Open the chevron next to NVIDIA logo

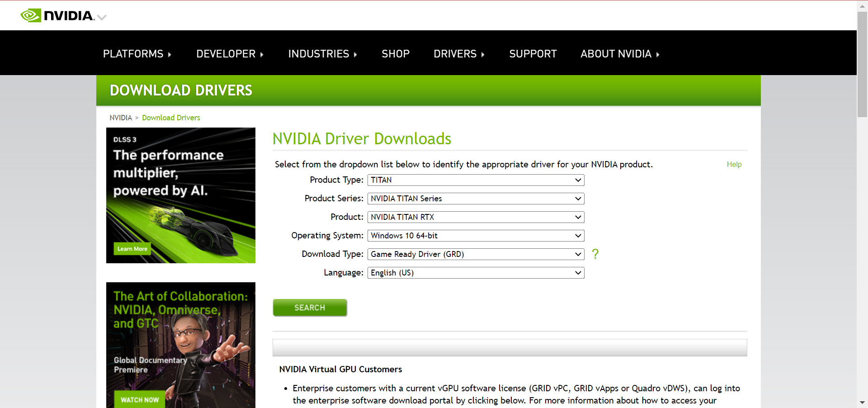pos(102,18)
